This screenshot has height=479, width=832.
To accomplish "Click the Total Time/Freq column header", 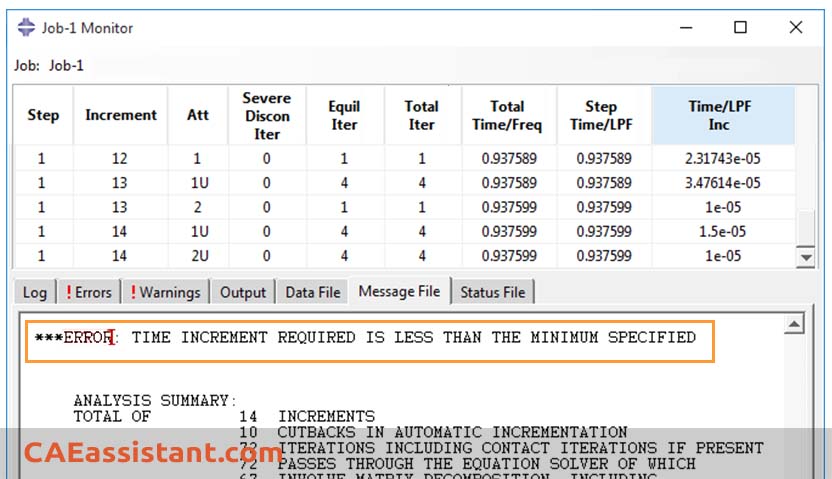I will [507, 115].
